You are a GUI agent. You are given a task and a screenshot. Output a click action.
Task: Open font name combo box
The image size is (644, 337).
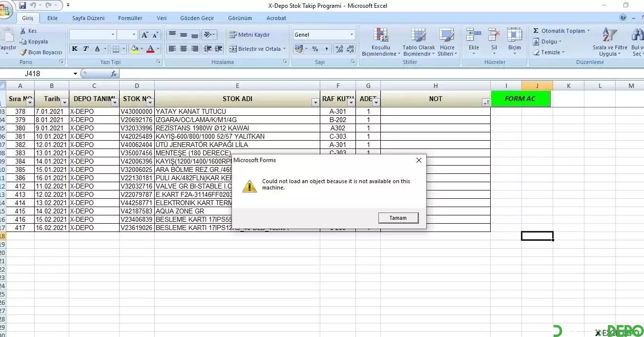click(93, 35)
